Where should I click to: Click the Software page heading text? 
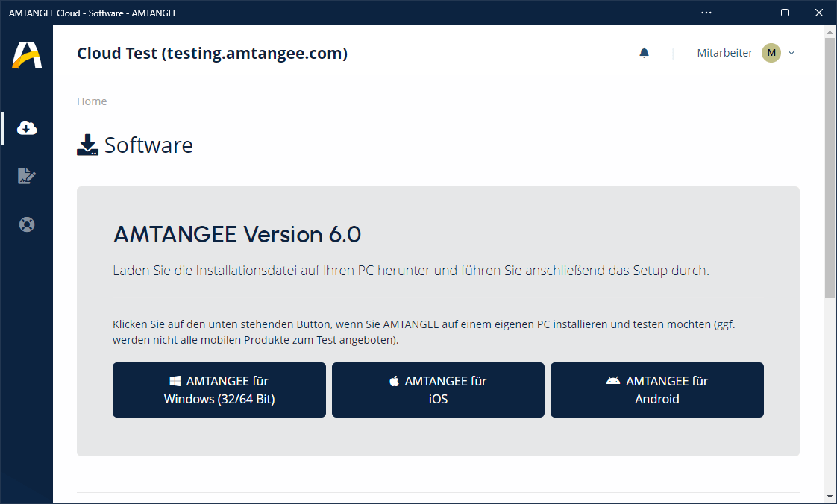[x=148, y=145]
